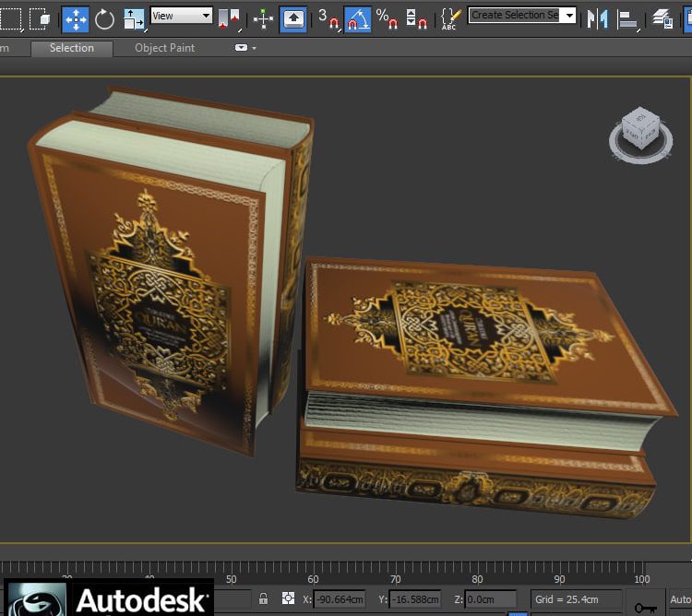692x616 pixels.
Task: Toggle the Selection Lock padlock
Action: (264, 599)
